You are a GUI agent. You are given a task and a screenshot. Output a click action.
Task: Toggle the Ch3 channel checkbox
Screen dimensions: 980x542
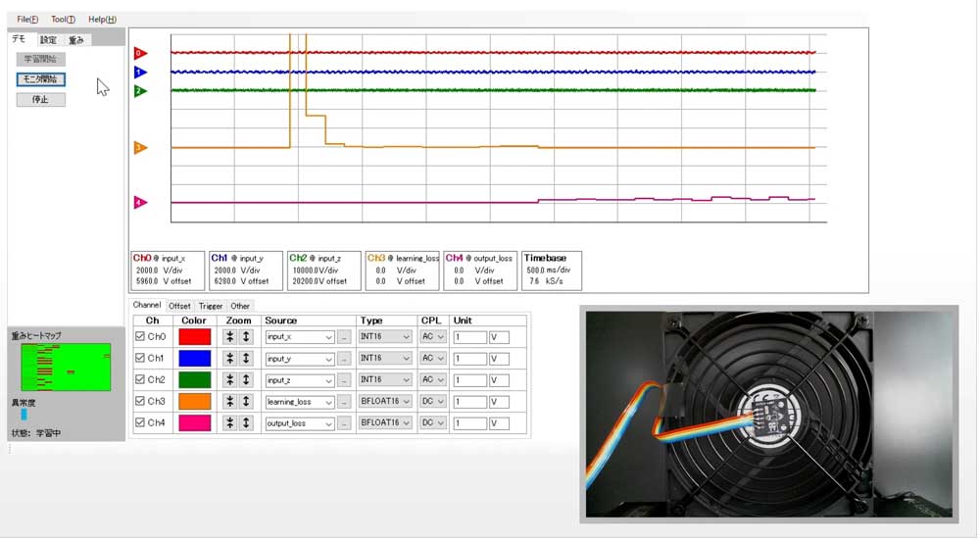click(x=140, y=401)
